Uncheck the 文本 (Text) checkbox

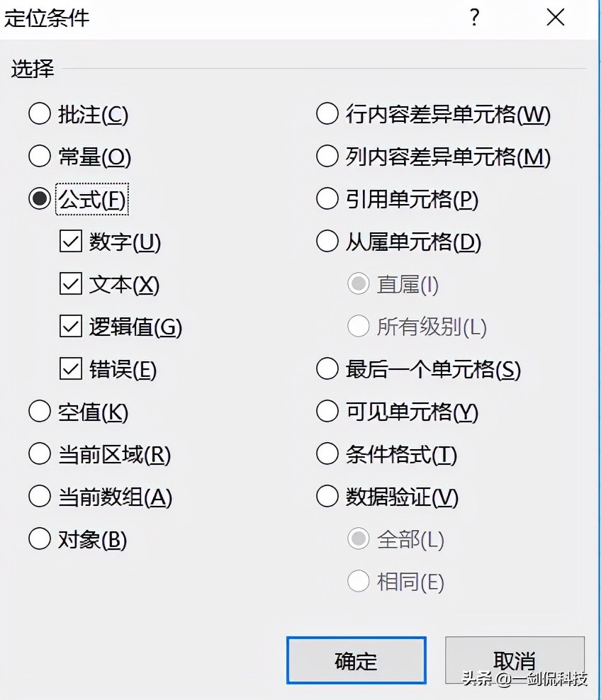tap(71, 284)
